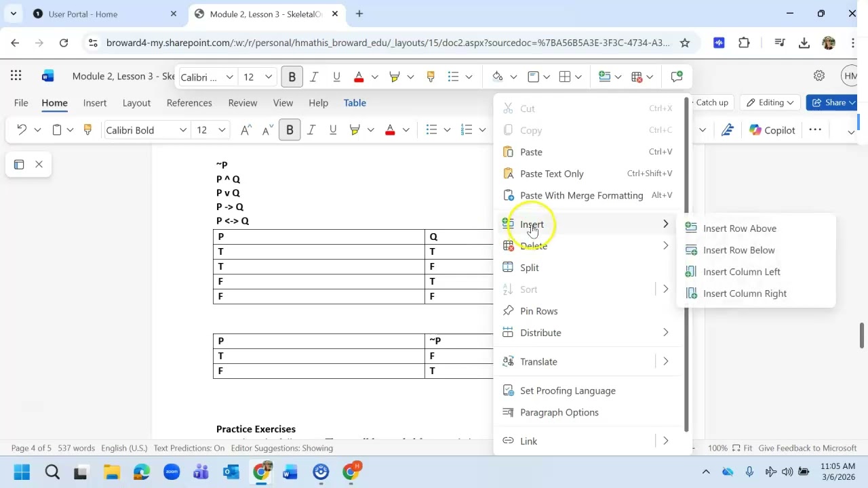Click the cell alignment icon in floating toolbar
This screenshot has width=868, height=488.
[534, 77]
